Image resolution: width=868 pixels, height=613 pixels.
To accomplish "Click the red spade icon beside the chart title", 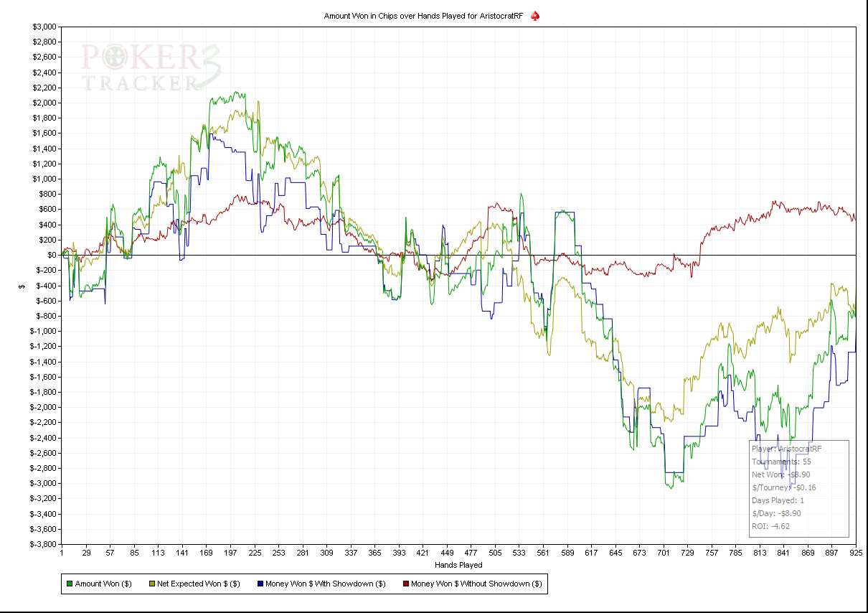I will tap(535, 16).
